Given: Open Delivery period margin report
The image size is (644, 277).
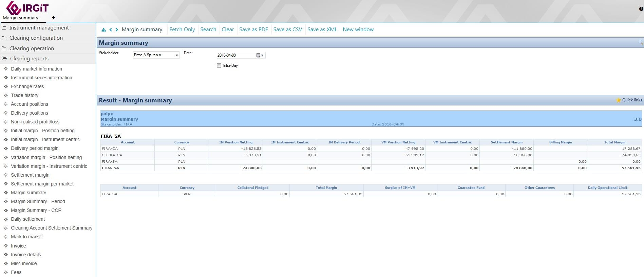Looking at the screenshot, I should pyautogui.click(x=35, y=148).
